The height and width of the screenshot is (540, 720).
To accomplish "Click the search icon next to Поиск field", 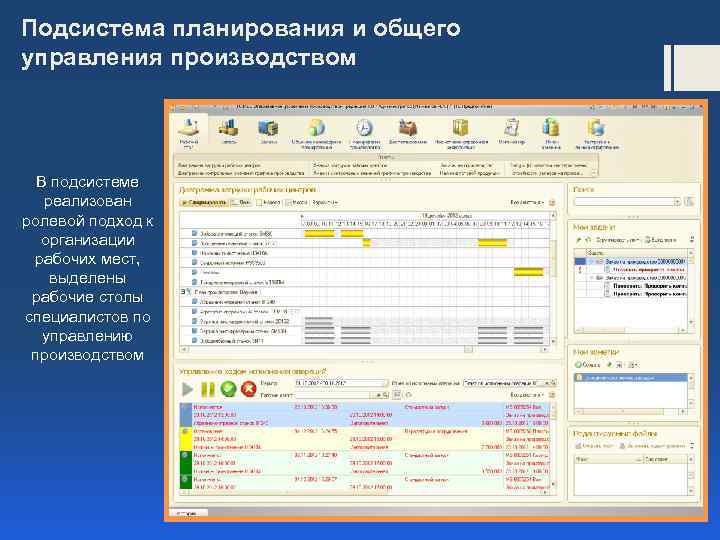I will (x=689, y=202).
